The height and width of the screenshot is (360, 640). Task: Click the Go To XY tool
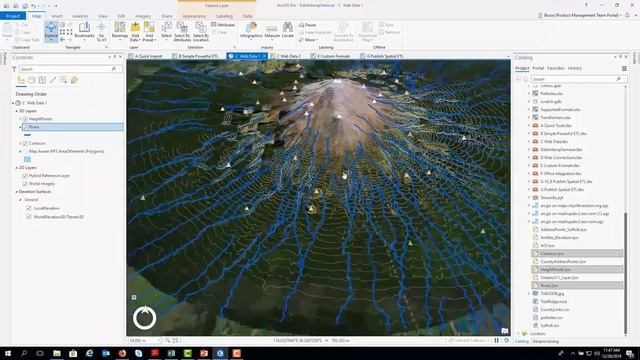(101, 31)
